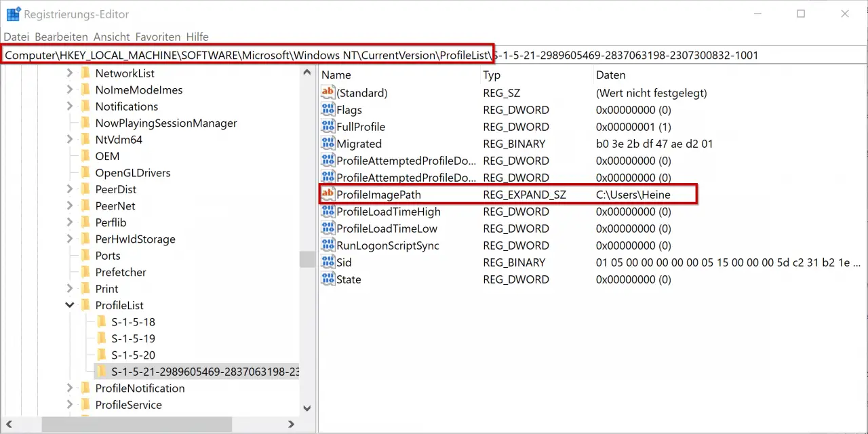Click the (Wert nicht festgelegt) data cell

pyautogui.click(x=651, y=93)
